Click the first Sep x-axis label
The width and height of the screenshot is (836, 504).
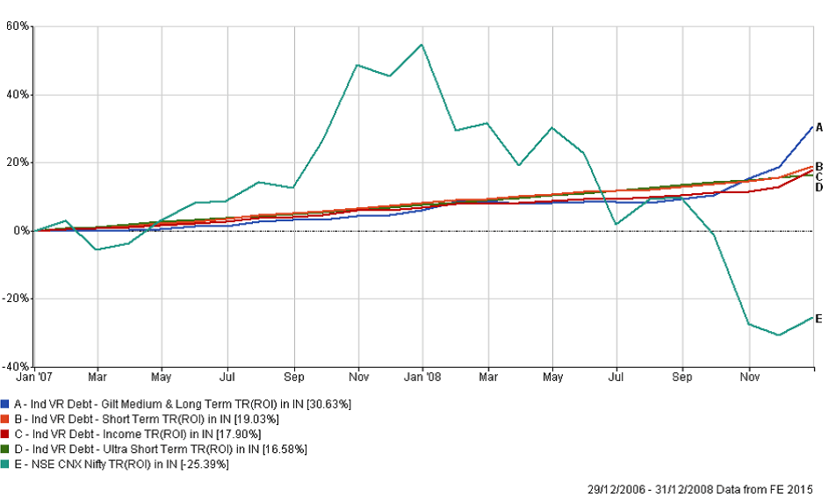tap(294, 377)
